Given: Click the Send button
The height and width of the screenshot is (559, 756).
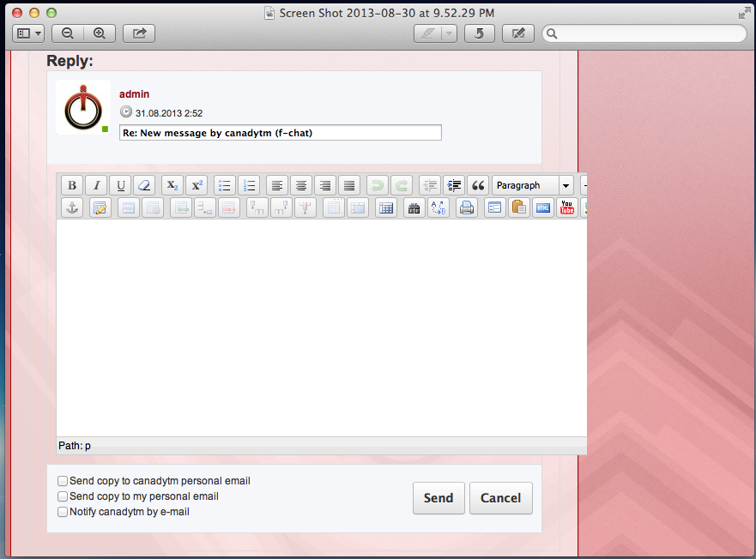Looking at the screenshot, I should click(x=438, y=498).
